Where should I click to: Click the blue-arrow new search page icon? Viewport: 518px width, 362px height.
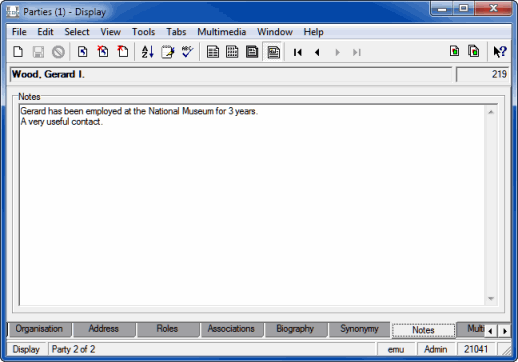point(83,52)
